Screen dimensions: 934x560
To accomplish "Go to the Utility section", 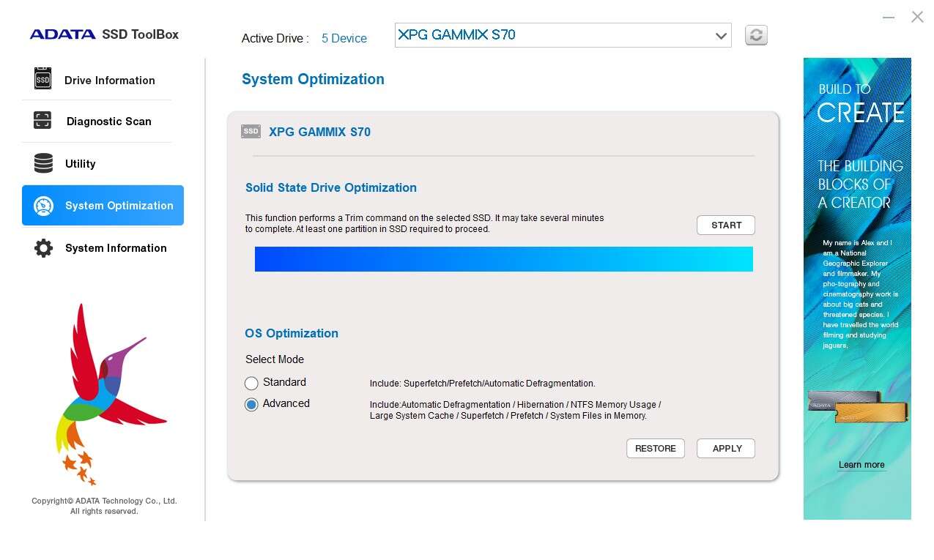I will [81, 164].
